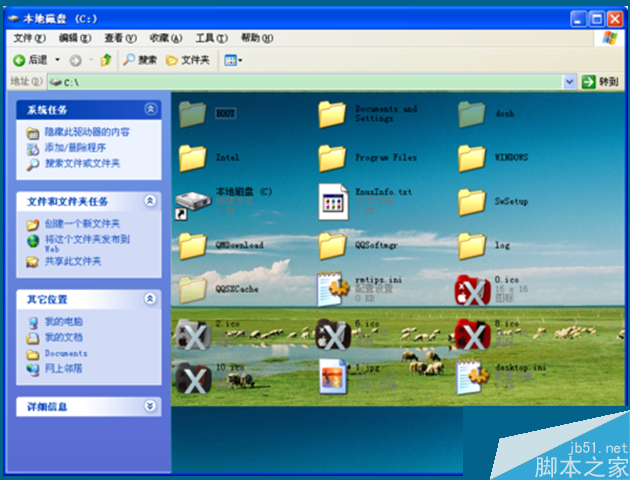Screen dimensions: 630x480
Task: Open the Search (搜索) toolbar tool
Action: pyautogui.click(x=140, y=60)
